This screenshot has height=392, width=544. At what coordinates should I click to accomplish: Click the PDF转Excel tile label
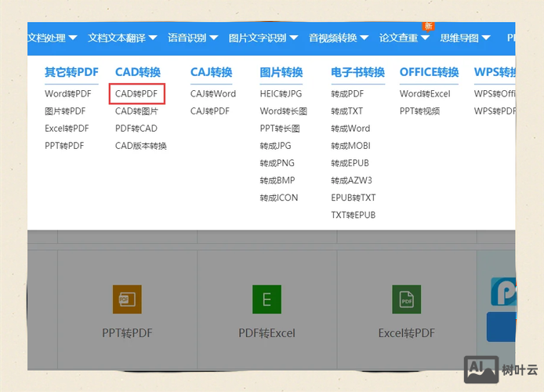267,333
